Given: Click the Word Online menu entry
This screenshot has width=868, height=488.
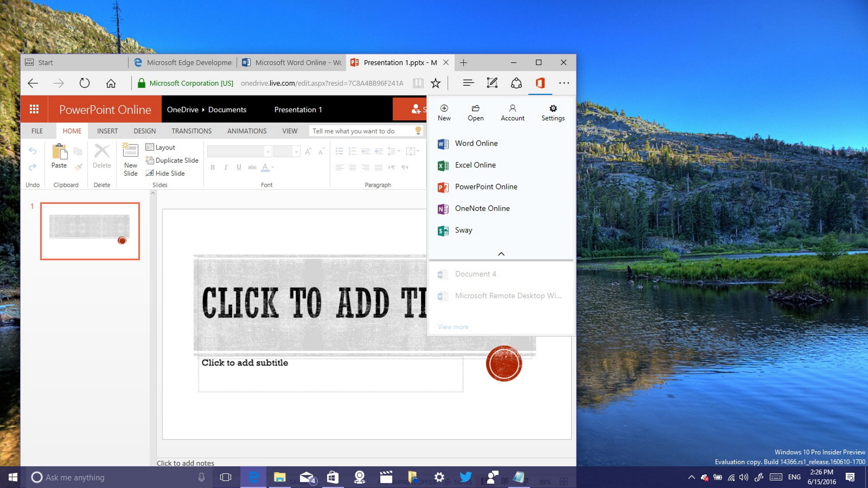Looking at the screenshot, I should [476, 143].
